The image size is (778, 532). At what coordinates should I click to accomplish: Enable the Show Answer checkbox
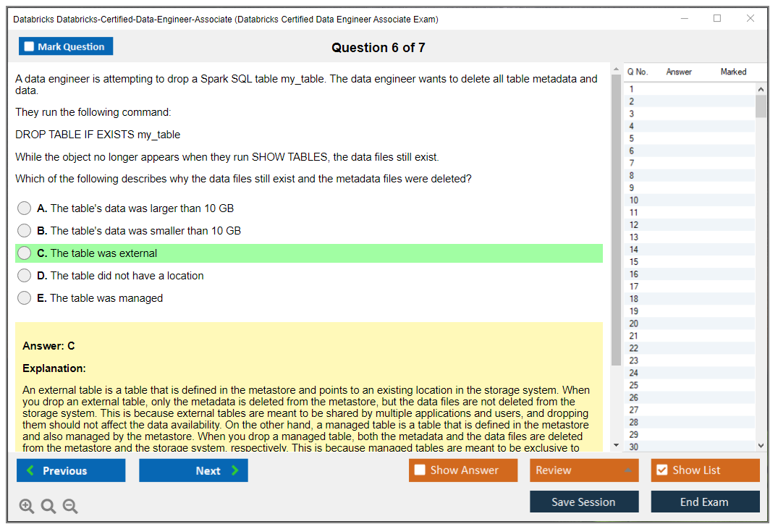click(x=418, y=470)
